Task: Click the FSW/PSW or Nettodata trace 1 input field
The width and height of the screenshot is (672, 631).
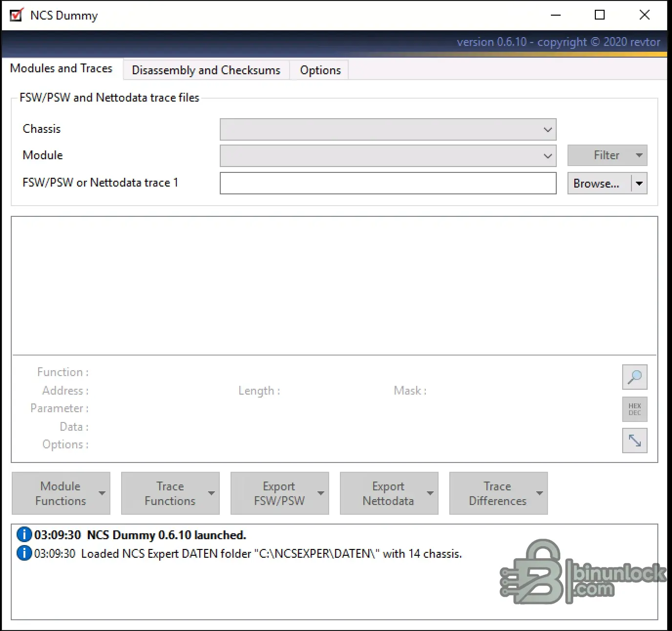Action: 388,183
